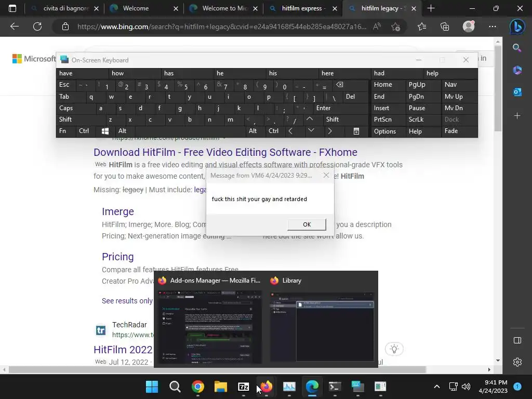Tap the context menu key on keyboard
Screen dimensions: 532x399
[356, 131]
